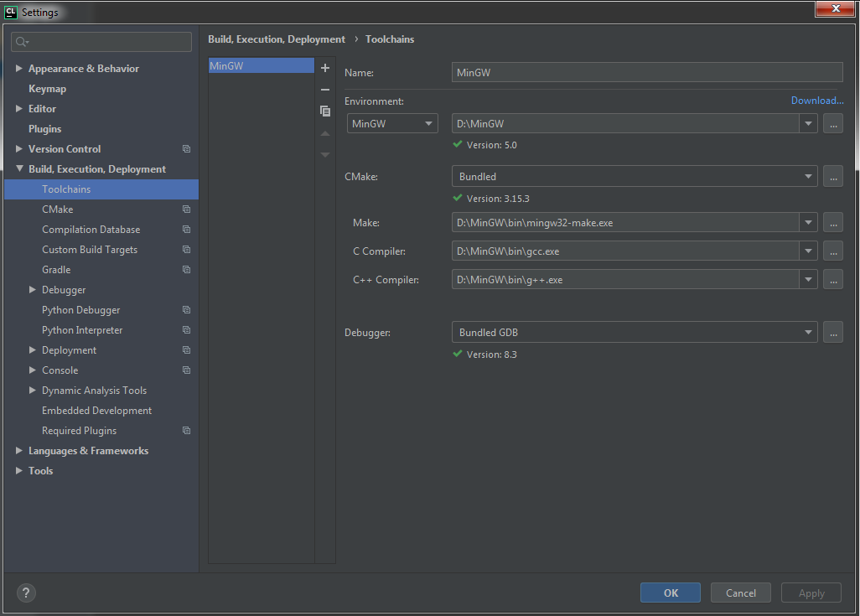Remove selected toolchain with minus icon
Viewport: 860px width, 616px height.
point(325,90)
